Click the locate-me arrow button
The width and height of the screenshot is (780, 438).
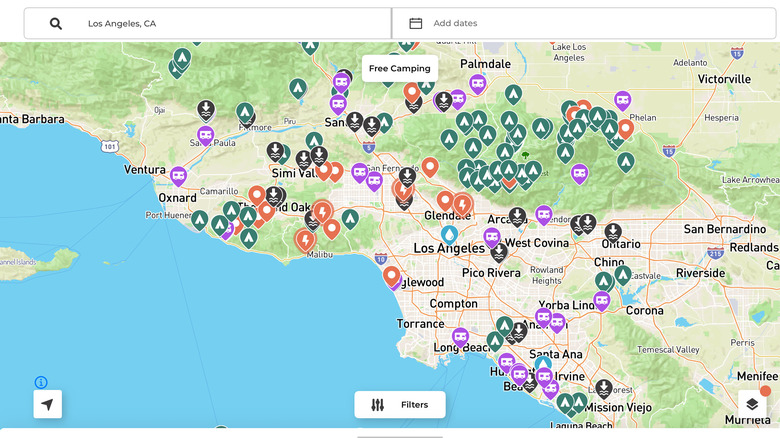pyautogui.click(x=47, y=404)
